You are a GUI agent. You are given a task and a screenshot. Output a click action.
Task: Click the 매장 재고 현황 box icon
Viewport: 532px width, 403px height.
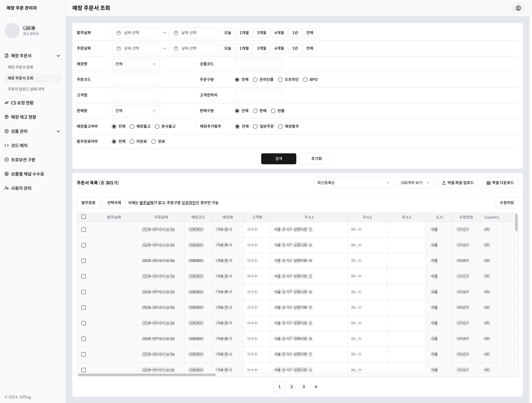(7, 117)
